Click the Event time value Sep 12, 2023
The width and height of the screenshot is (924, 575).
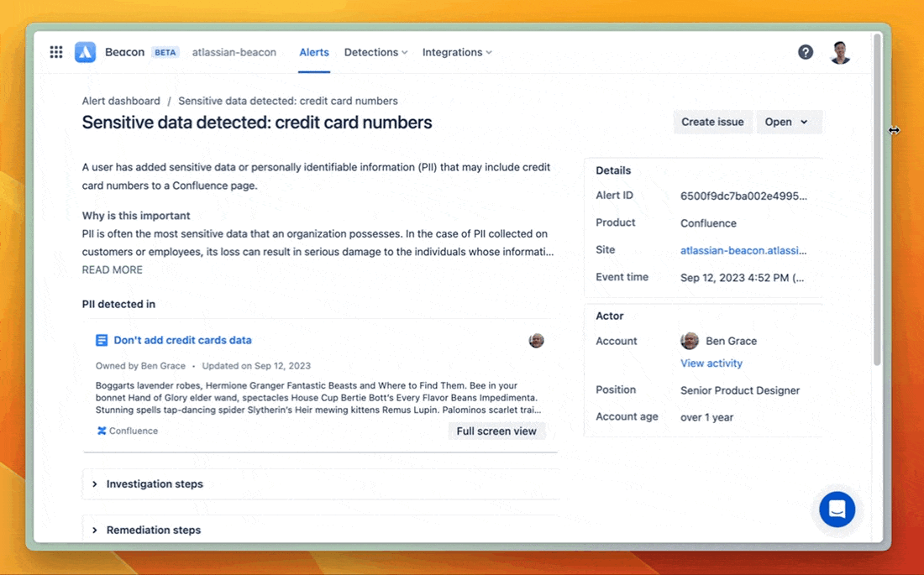coord(742,278)
